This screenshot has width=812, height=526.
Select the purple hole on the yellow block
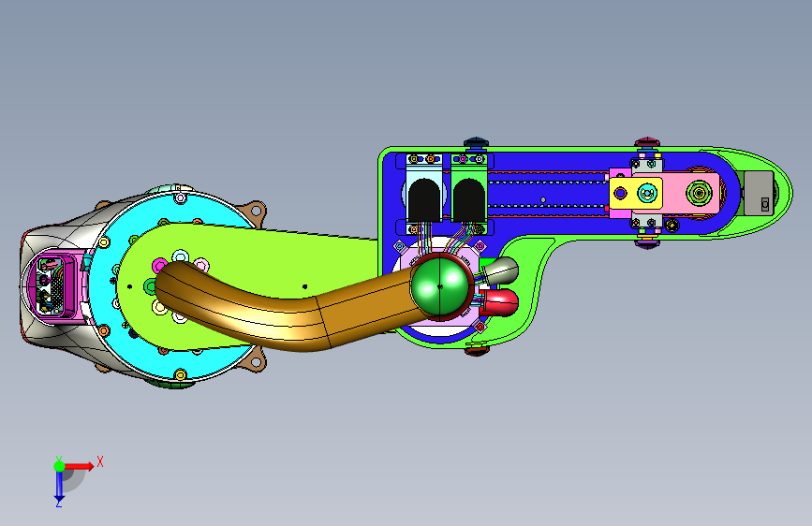point(620,194)
